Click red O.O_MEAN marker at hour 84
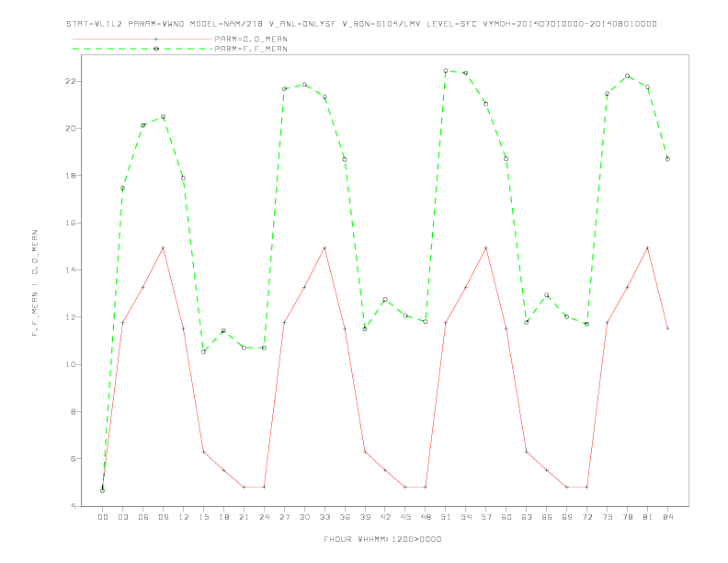Screen dimensions: 728x563 tap(668, 328)
